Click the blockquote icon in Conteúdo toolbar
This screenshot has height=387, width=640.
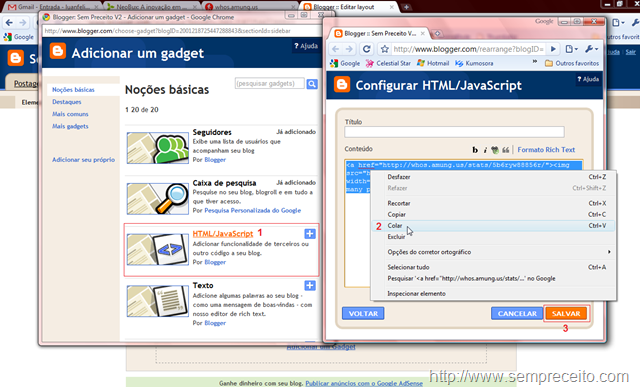505,150
